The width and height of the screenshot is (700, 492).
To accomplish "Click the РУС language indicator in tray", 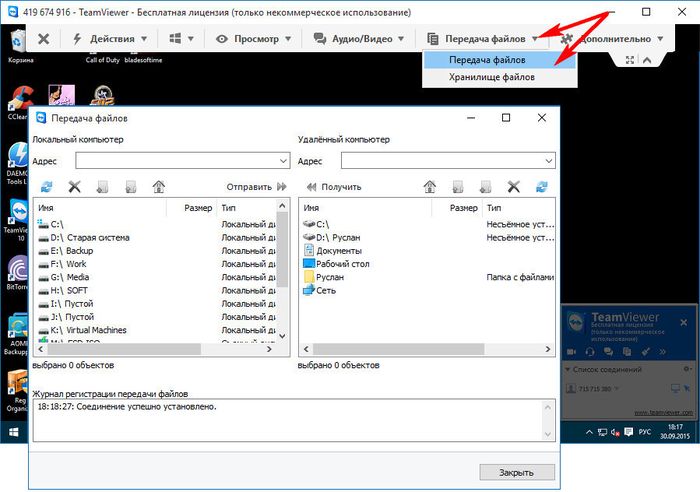I will coord(644,432).
